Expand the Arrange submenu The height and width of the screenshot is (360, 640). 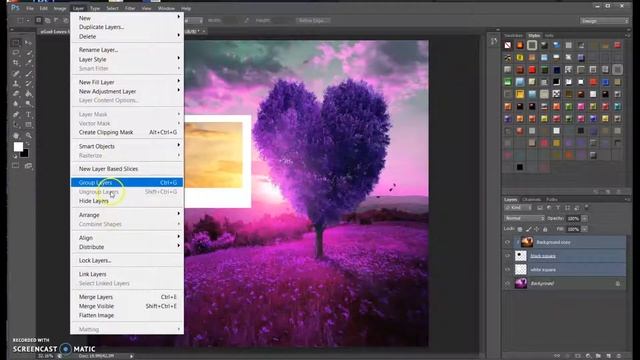point(127,215)
